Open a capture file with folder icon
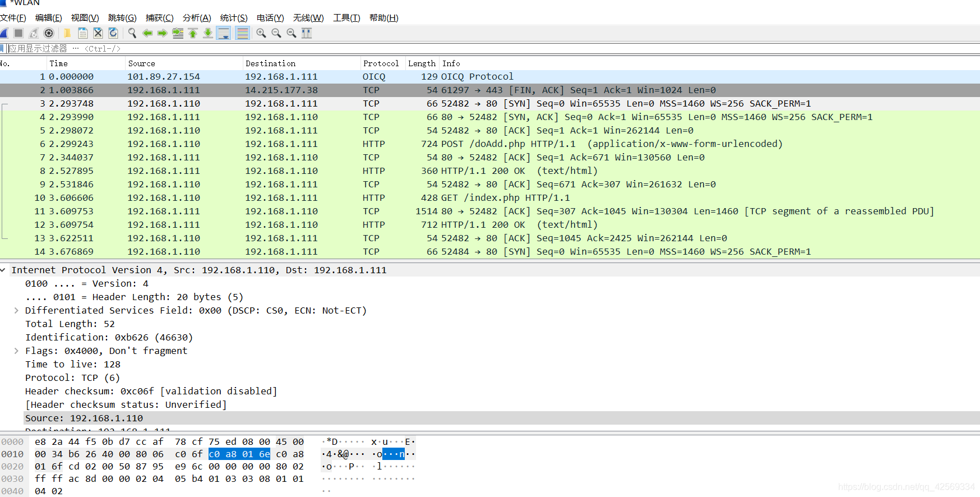980x497 pixels. click(67, 33)
